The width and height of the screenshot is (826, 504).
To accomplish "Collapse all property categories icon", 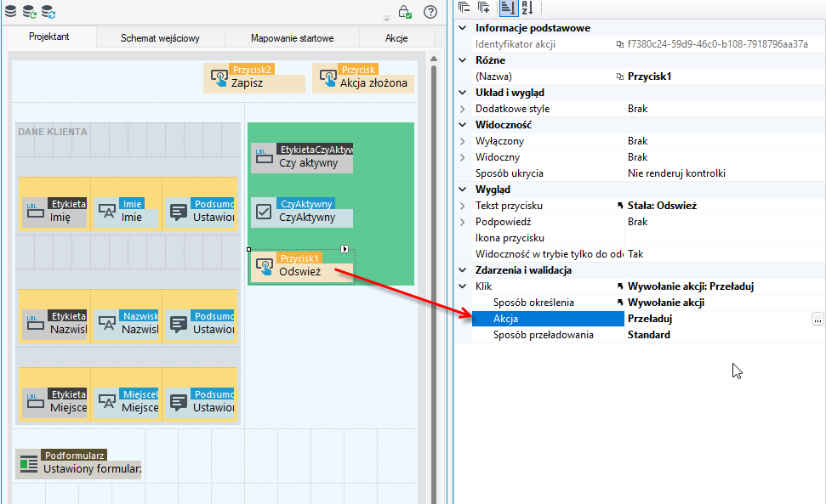I will [464, 8].
